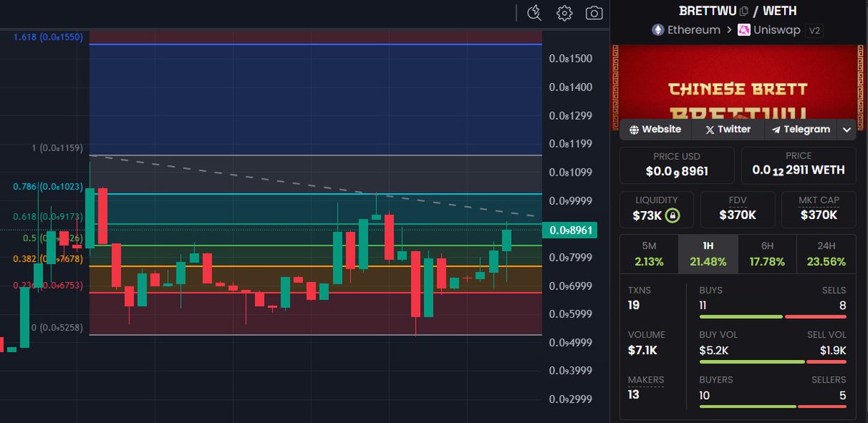
Task: Click the SELLS count 8
Action: (x=842, y=305)
